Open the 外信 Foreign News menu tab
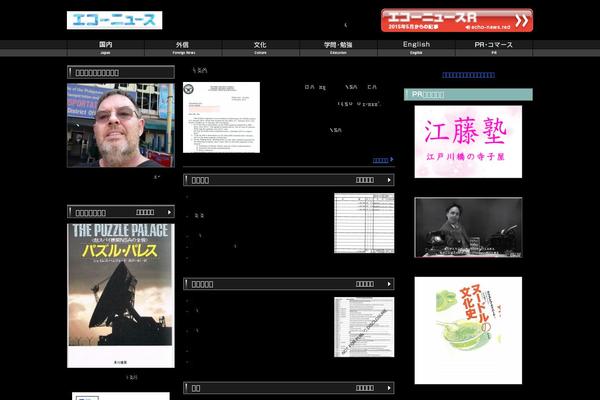The height and width of the screenshot is (400, 600). click(x=183, y=48)
